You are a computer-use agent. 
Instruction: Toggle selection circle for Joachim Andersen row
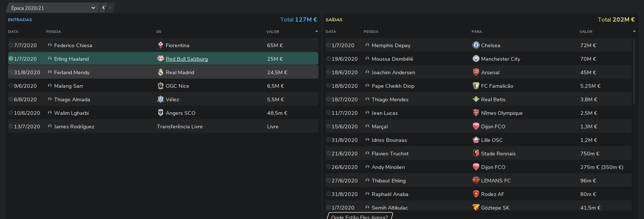(329, 72)
